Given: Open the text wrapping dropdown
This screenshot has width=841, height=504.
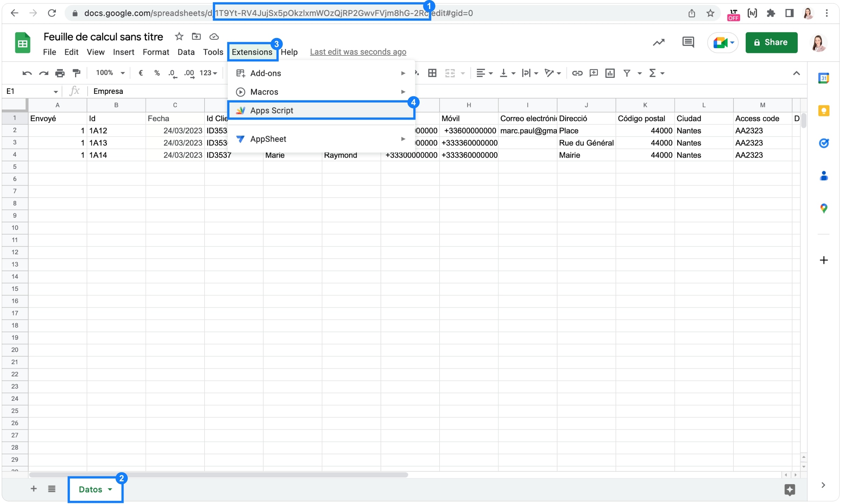Looking at the screenshot, I should (x=530, y=73).
